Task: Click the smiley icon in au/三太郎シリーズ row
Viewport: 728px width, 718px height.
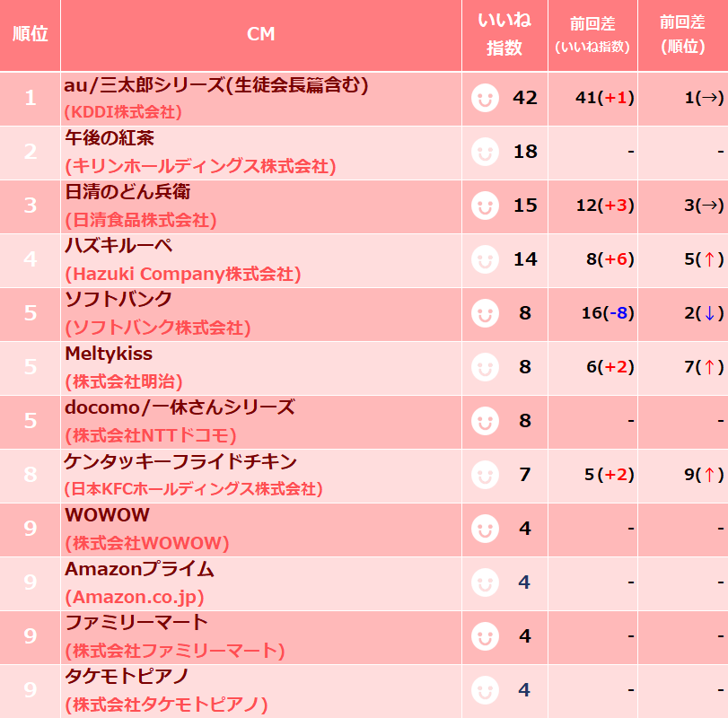Action: [485, 98]
